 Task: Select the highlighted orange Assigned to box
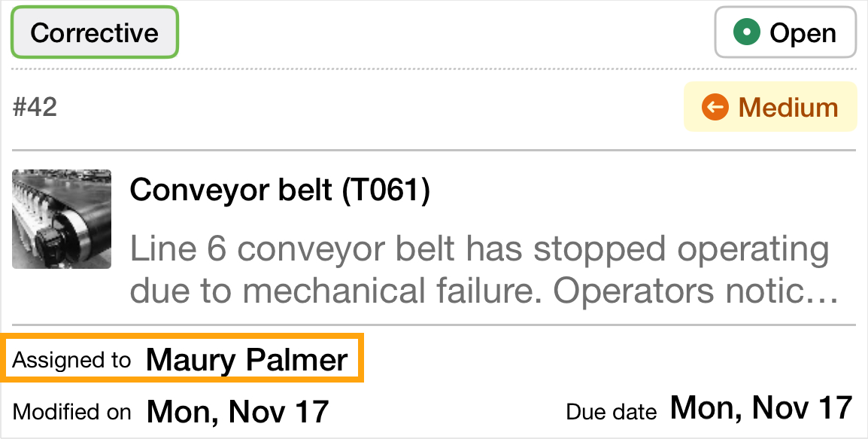click(x=182, y=359)
